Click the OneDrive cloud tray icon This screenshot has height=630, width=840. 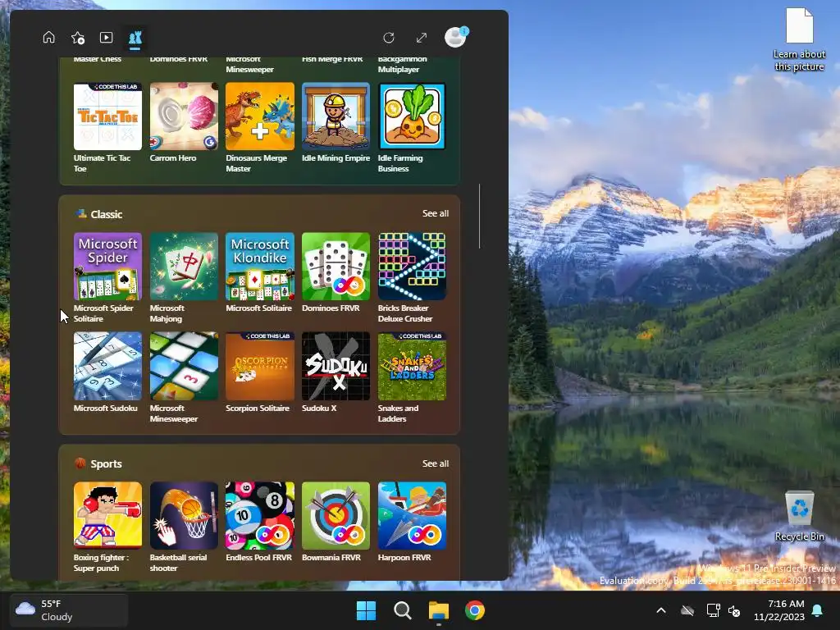(x=687, y=610)
